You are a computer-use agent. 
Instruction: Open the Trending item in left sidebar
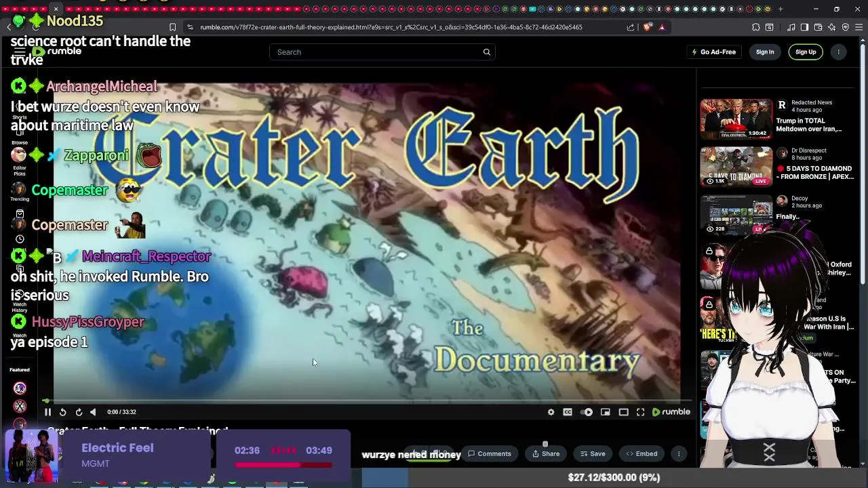pos(20,192)
